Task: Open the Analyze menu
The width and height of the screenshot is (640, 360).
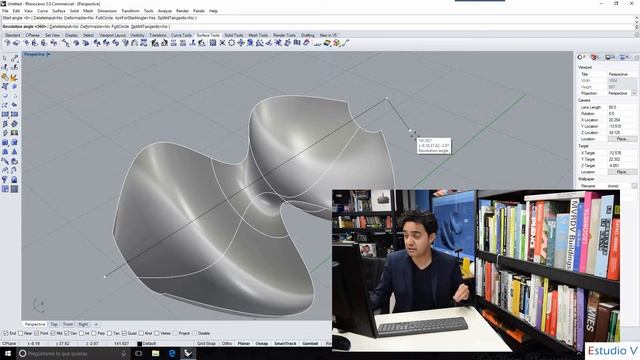Action: [164, 11]
